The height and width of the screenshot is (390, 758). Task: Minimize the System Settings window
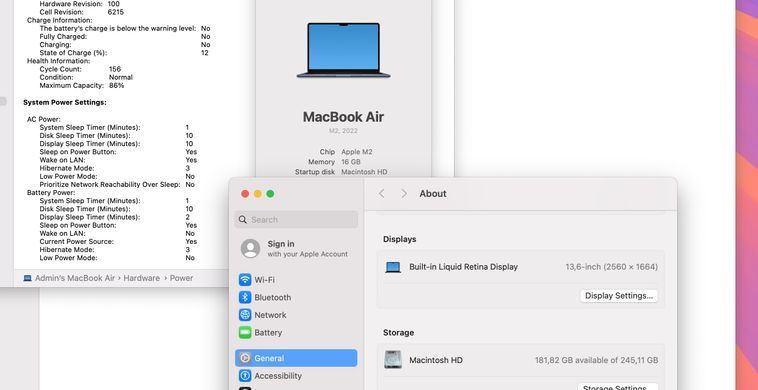tap(258, 194)
